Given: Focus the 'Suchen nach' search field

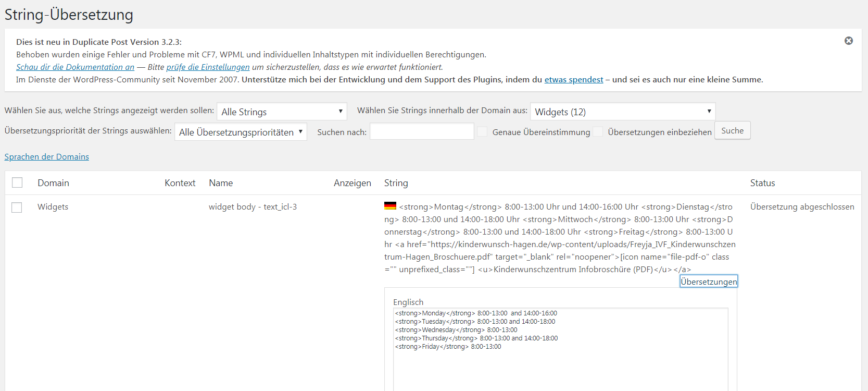Looking at the screenshot, I should pos(422,132).
